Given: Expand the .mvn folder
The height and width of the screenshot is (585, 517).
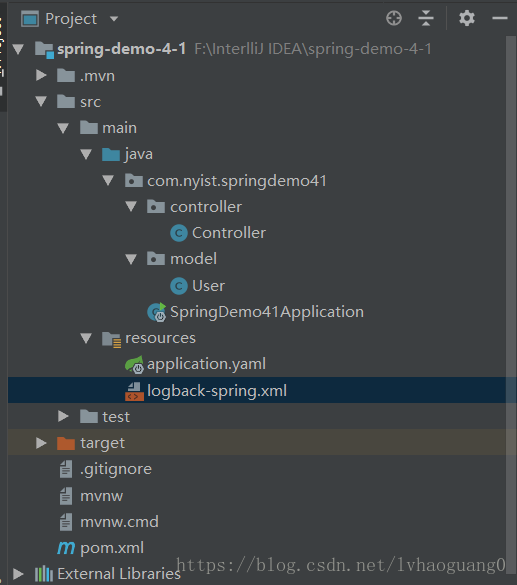Looking at the screenshot, I should [x=41, y=76].
